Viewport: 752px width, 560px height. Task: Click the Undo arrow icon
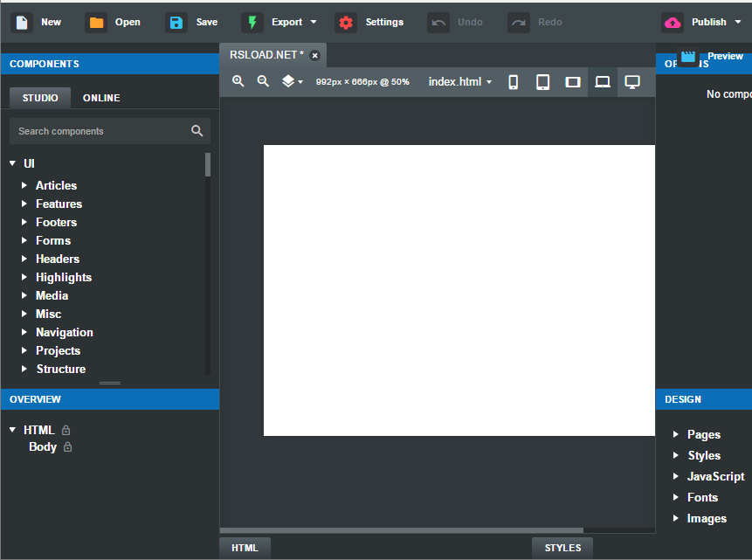coord(438,23)
